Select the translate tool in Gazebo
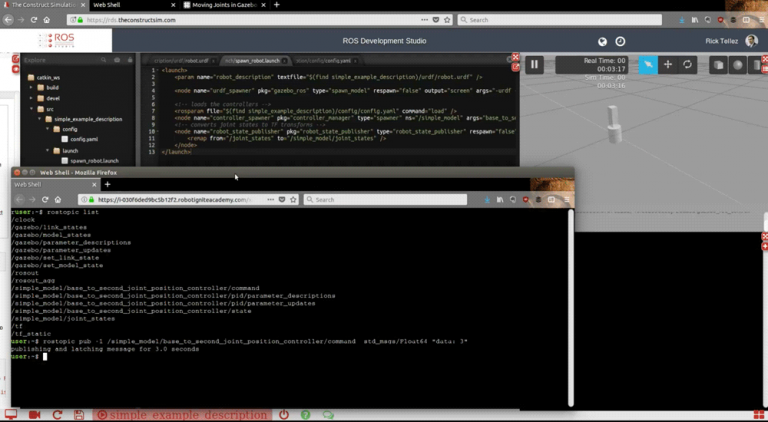768x422 pixels. (x=668, y=65)
